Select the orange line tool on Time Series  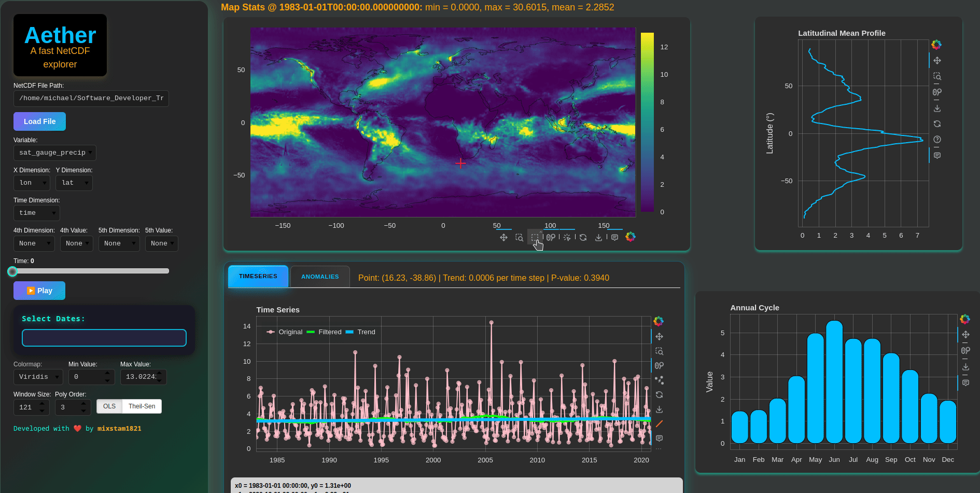(x=659, y=424)
